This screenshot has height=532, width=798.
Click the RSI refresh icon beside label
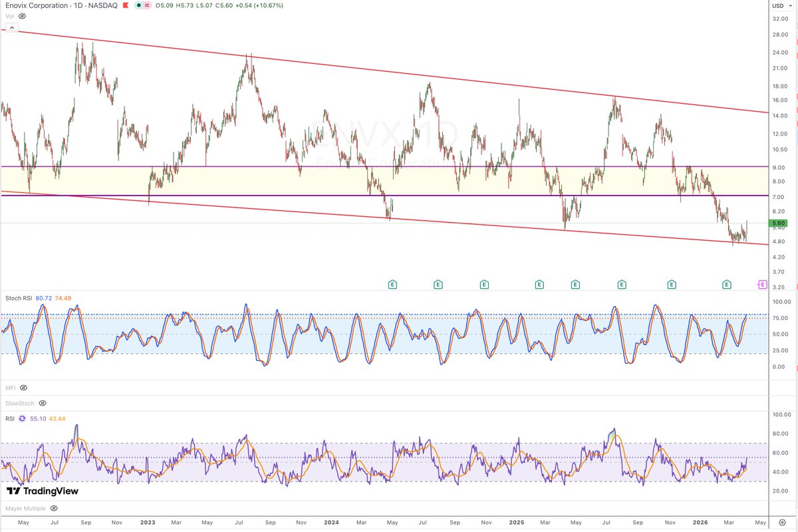[x=23, y=419]
